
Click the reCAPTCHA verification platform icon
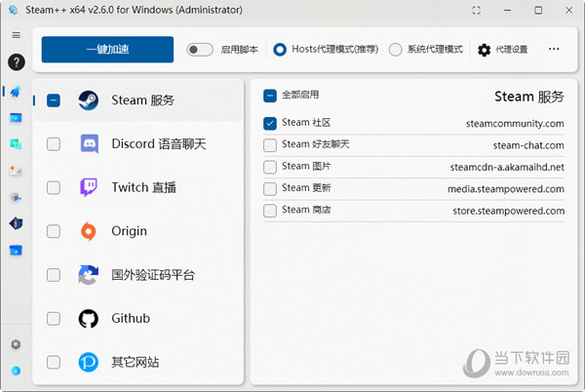89,275
